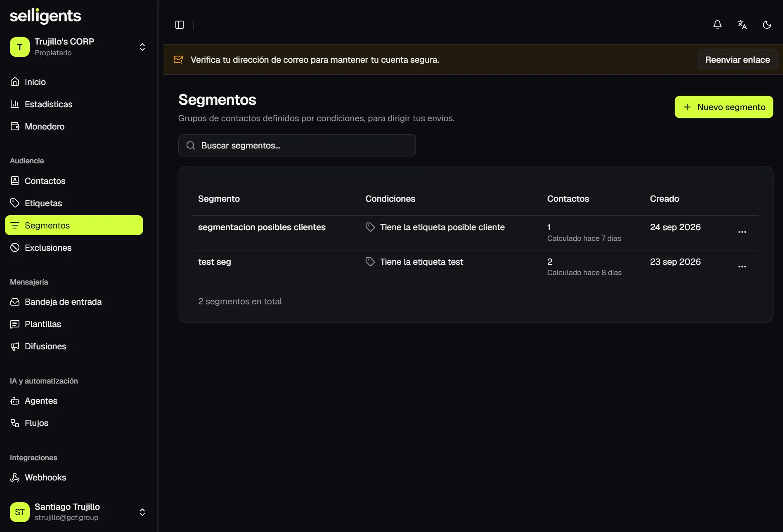Viewport: 783px width, 532px height.
Task: Click tag icon beside Tiene la etiqueta test
Action: (370, 262)
